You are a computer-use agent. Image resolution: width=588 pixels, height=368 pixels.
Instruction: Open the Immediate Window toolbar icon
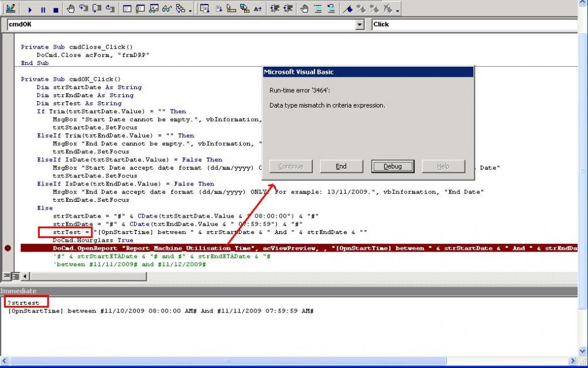[x=140, y=9]
